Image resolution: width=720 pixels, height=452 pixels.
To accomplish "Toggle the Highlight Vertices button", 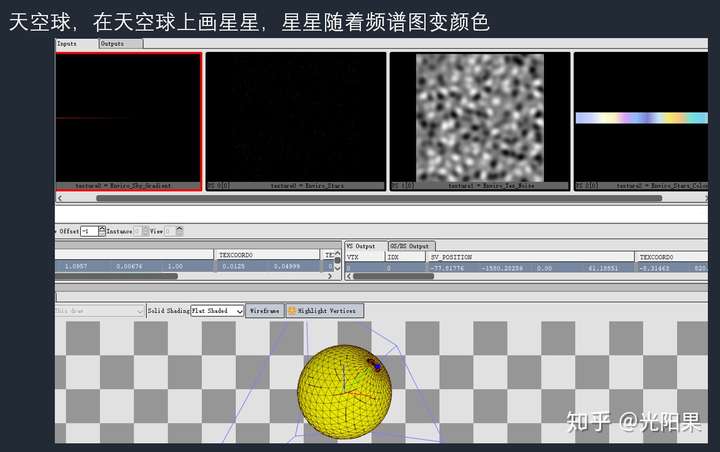I will click(324, 311).
